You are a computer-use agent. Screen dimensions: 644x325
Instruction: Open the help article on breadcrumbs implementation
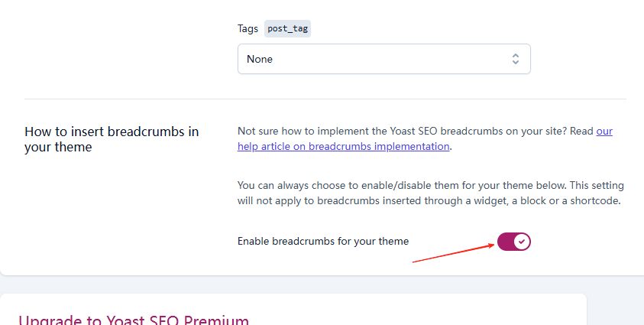344,146
